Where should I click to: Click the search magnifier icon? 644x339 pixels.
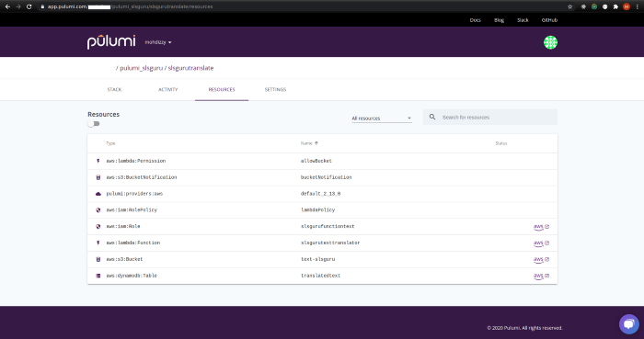point(432,117)
